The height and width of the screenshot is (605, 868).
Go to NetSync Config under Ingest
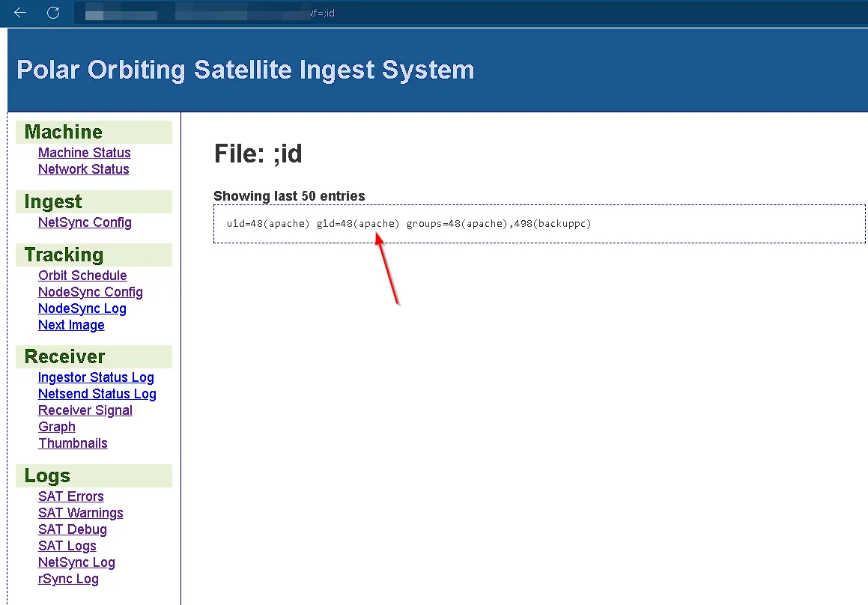click(85, 222)
